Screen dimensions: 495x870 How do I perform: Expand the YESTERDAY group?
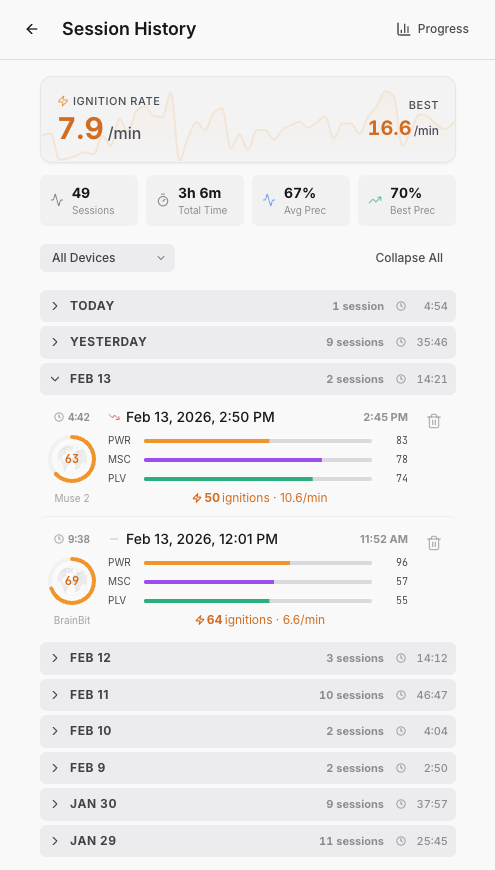(x=248, y=342)
